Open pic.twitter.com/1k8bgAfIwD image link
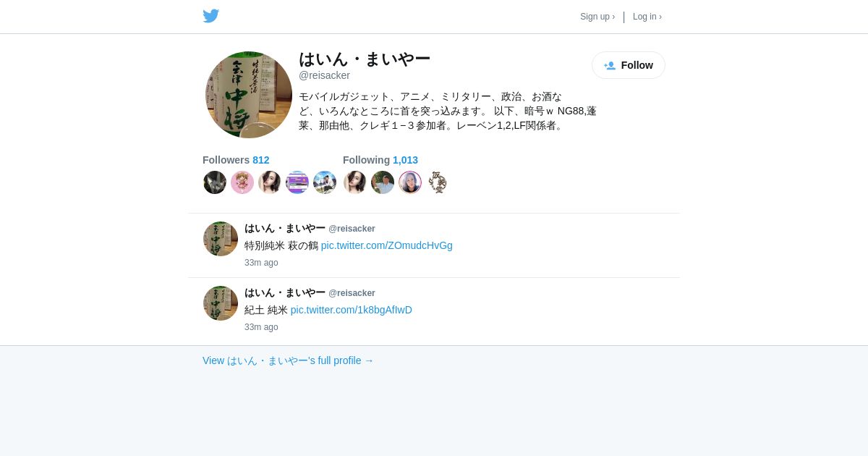 (x=352, y=310)
